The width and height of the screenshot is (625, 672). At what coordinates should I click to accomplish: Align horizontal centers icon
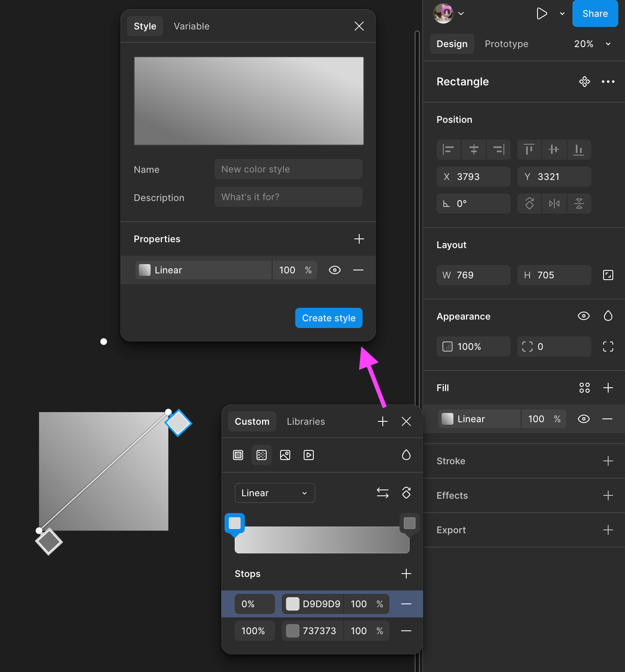pos(474,150)
